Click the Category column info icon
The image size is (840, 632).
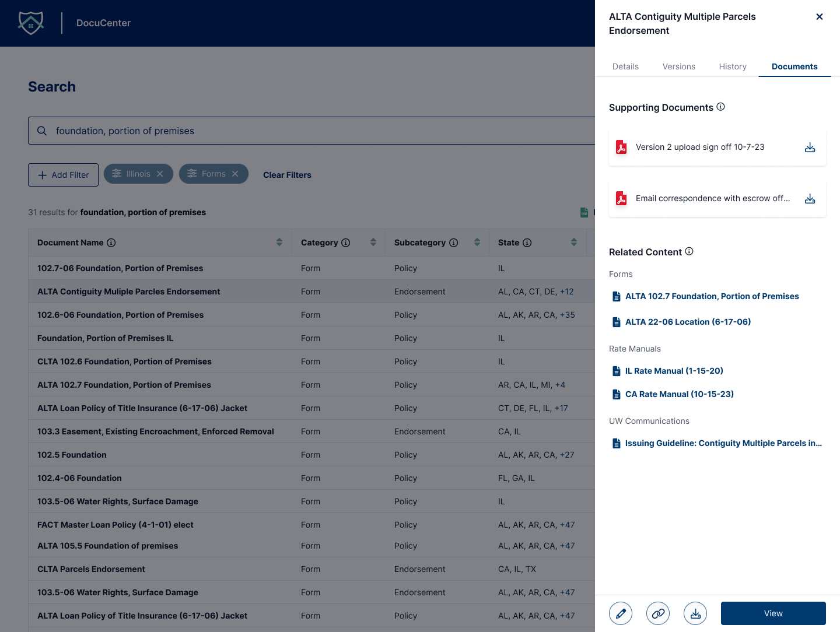click(x=346, y=243)
